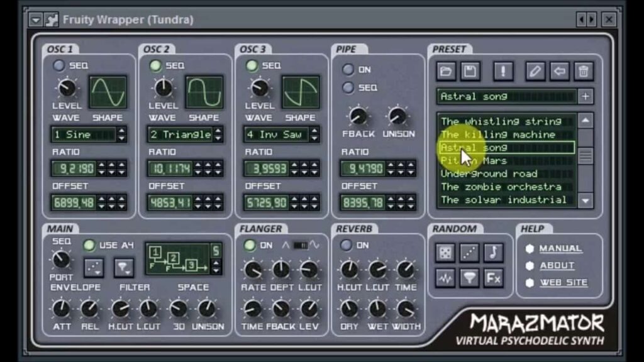Click the random Fx icon
644x362 pixels.
point(493,278)
